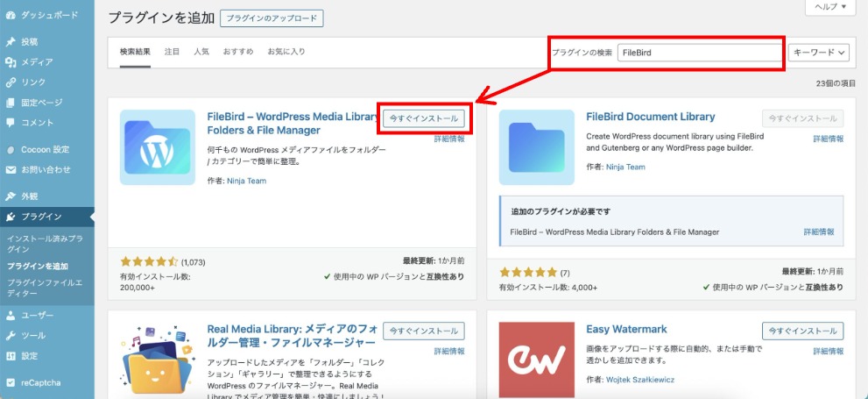The width and height of the screenshot is (868, 399).
Task: Click the Tools (ツール) wrench icon
Action: (11, 335)
